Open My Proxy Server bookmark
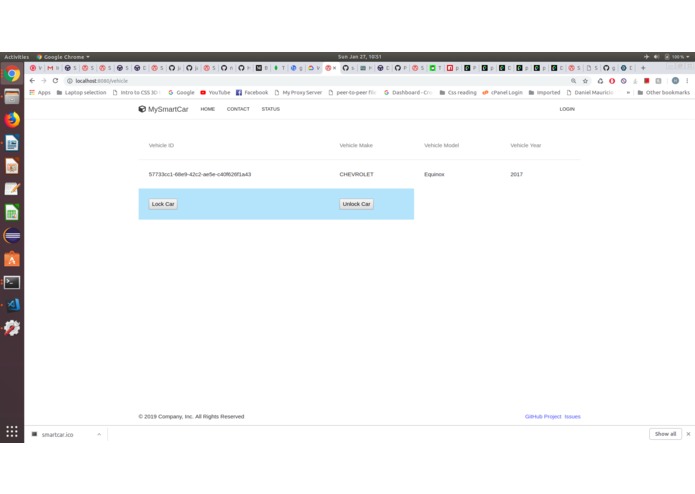The width and height of the screenshot is (695, 494). pos(298,93)
